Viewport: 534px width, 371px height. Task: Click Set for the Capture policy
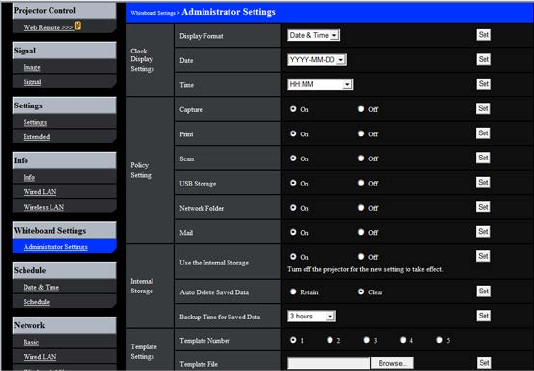coord(483,108)
